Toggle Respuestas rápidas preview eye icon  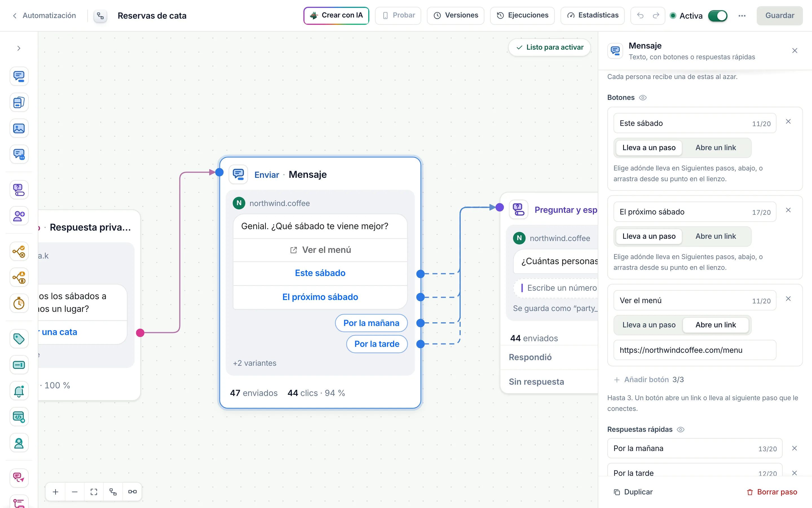[680, 430]
